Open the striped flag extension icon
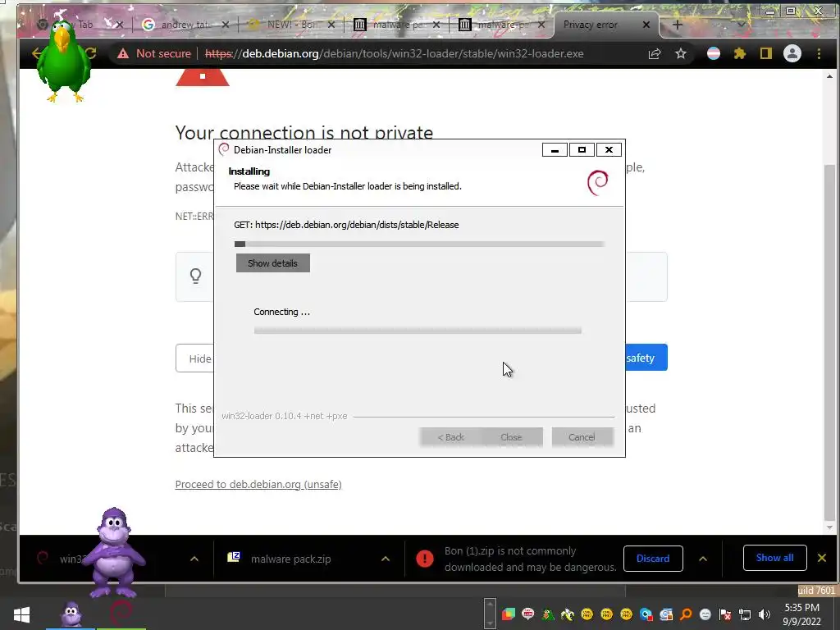This screenshot has width=840, height=630. [714, 53]
